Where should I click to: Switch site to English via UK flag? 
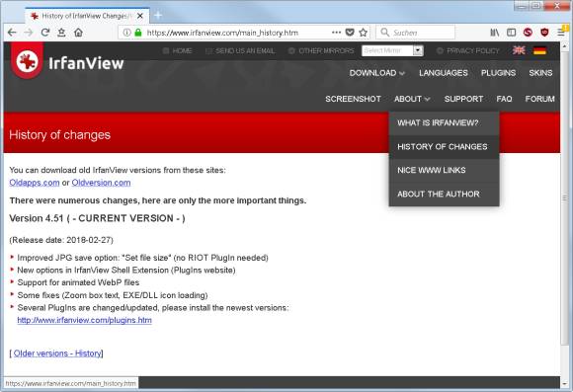click(519, 50)
